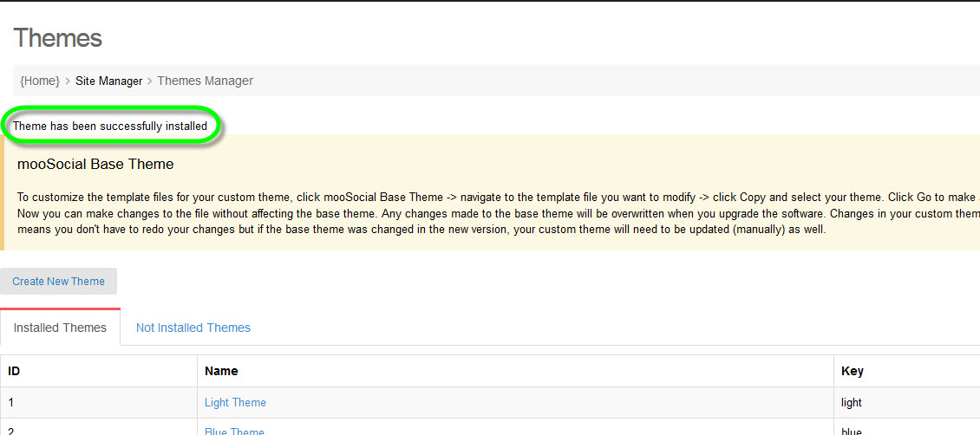
Task: Click the Key column header
Action: tap(852, 371)
